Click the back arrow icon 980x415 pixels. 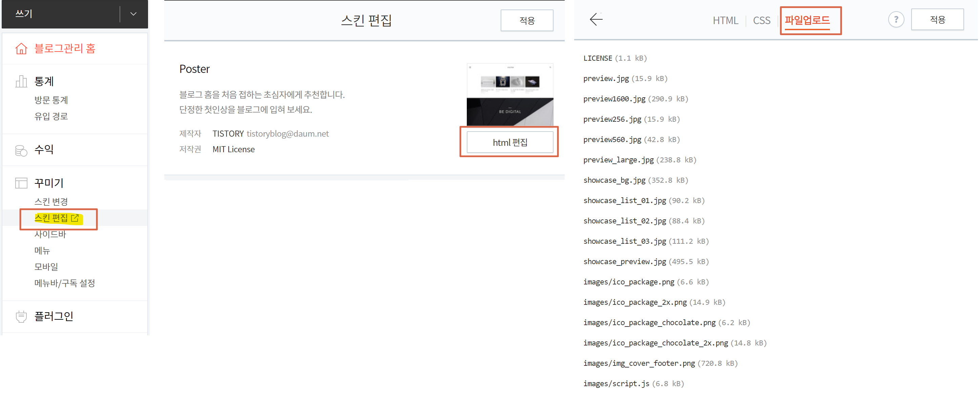(x=596, y=19)
